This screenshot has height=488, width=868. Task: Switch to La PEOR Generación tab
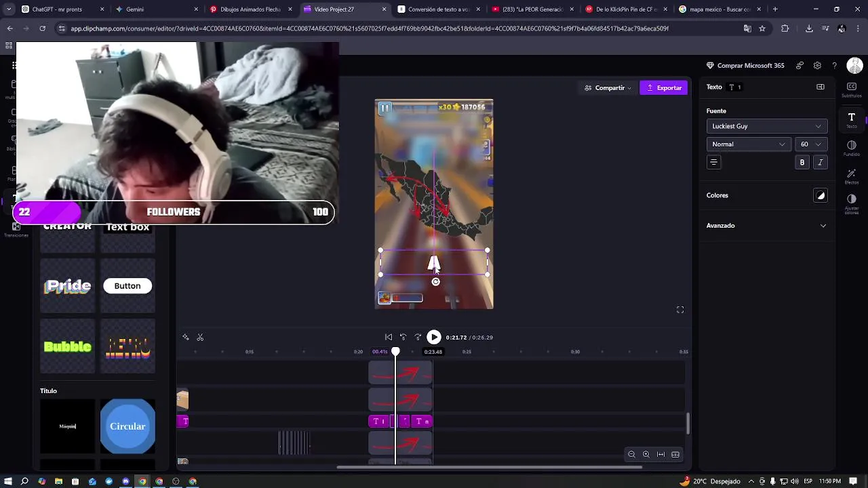(x=531, y=9)
